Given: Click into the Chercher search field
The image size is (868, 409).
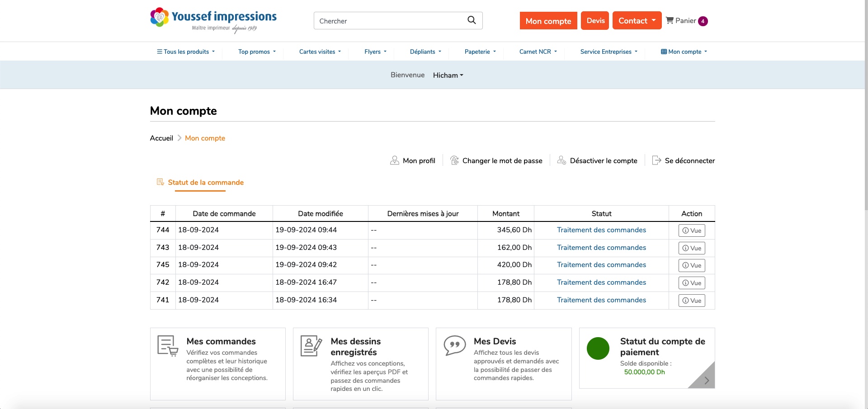Looking at the screenshot, I should 389,21.
